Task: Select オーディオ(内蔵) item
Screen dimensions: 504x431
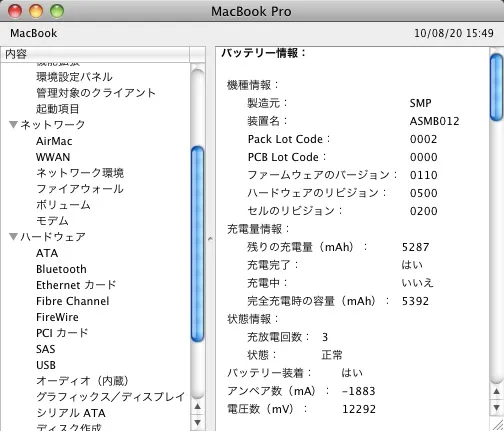Action: 82,381
